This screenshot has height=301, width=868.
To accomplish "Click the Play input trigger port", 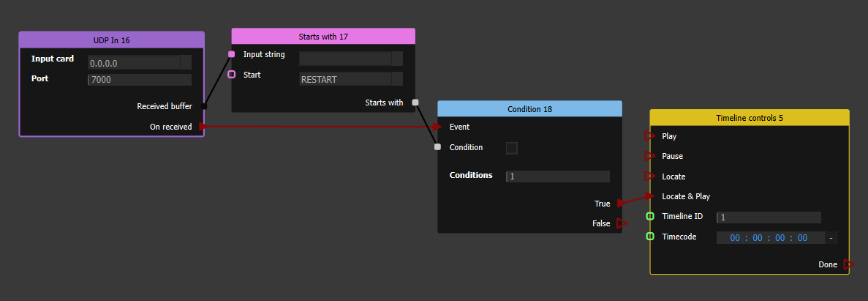I will click(x=649, y=136).
